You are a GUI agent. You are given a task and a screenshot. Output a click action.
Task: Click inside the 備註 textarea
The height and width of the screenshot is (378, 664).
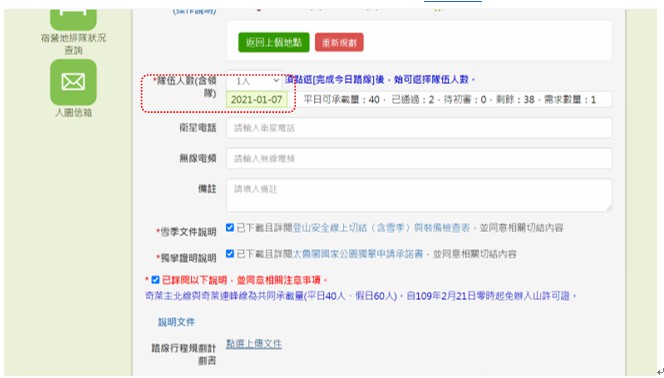coord(419,195)
